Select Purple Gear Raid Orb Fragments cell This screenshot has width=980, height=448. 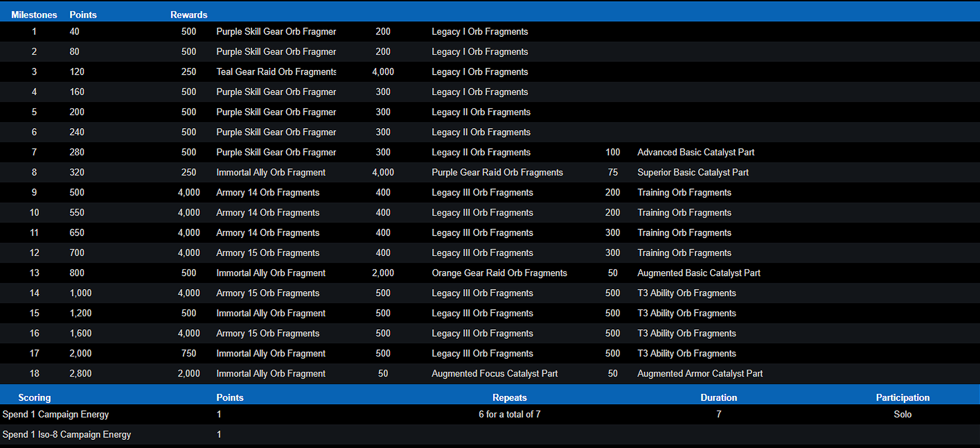point(497,173)
